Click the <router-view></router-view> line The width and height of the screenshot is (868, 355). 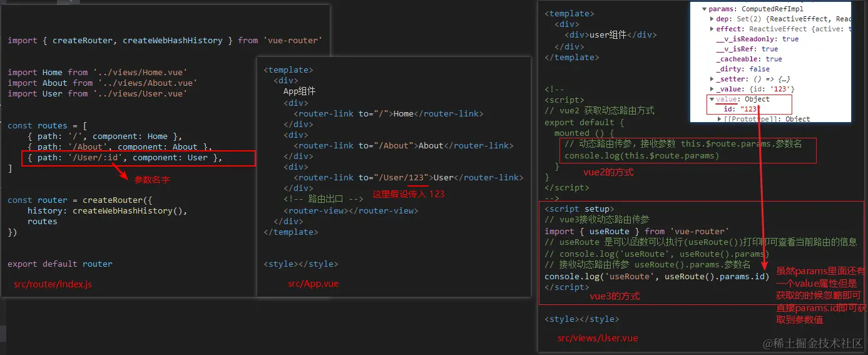click(350, 210)
